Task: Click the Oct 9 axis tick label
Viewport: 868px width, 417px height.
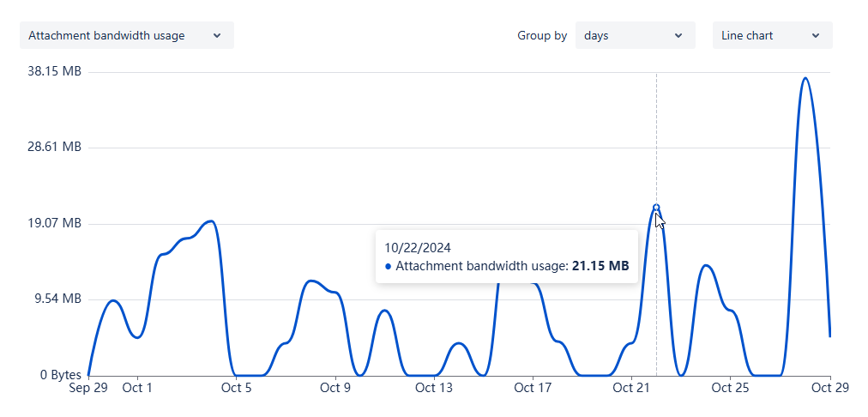Action: point(335,388)
